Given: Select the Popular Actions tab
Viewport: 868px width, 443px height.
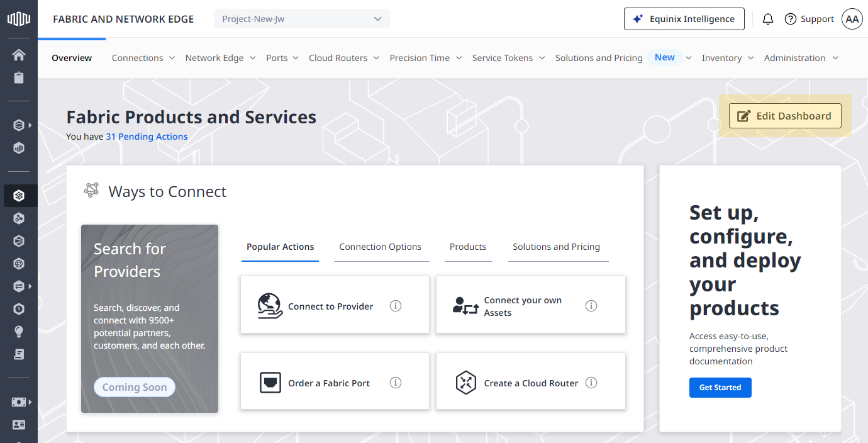Looking at the screenshot, I should [x=280, y=247].
